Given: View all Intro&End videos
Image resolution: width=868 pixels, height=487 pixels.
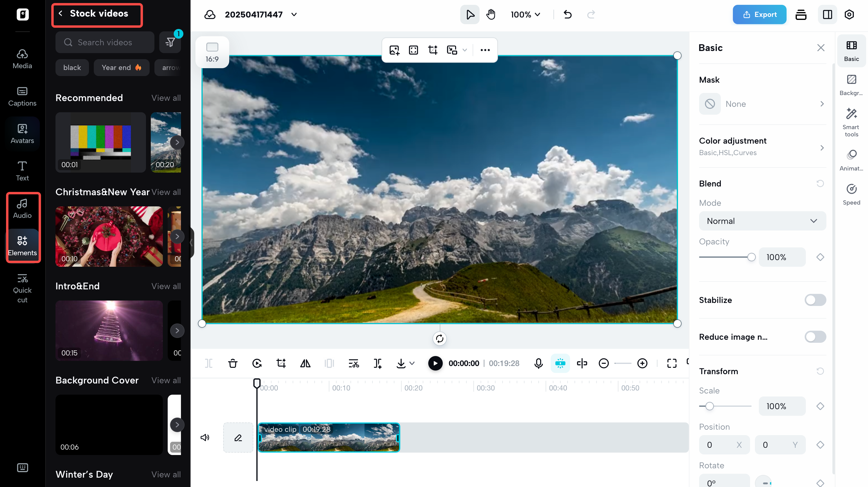Looking at the screenshot, I should click(x=166, y=286).
